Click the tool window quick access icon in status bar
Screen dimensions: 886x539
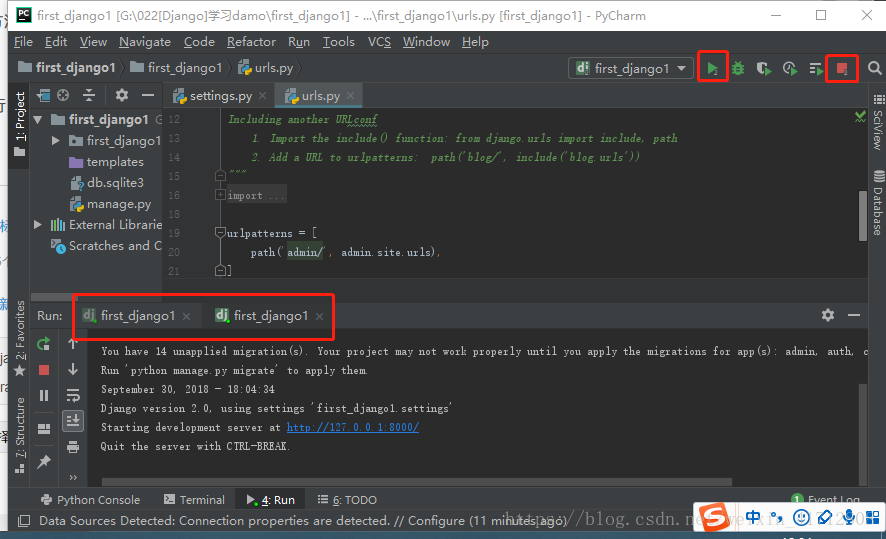pos(24,521)
